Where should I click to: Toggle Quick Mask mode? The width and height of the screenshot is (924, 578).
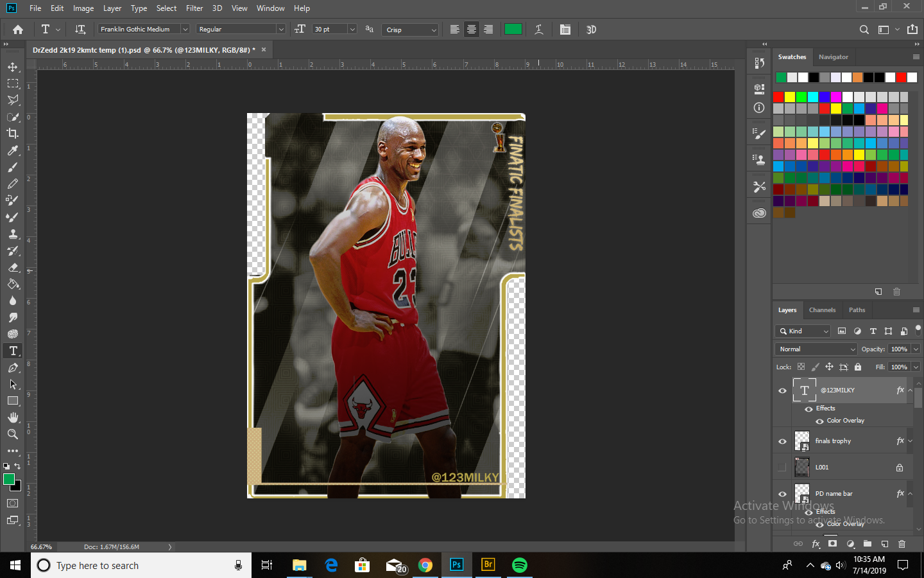click(x=13, y=504)
